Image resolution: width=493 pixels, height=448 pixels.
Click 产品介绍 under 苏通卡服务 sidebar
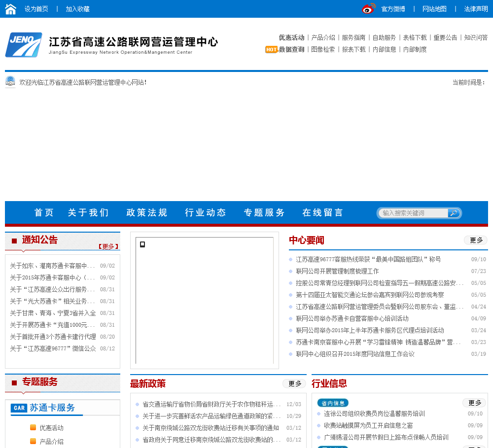tap(52, 442)
